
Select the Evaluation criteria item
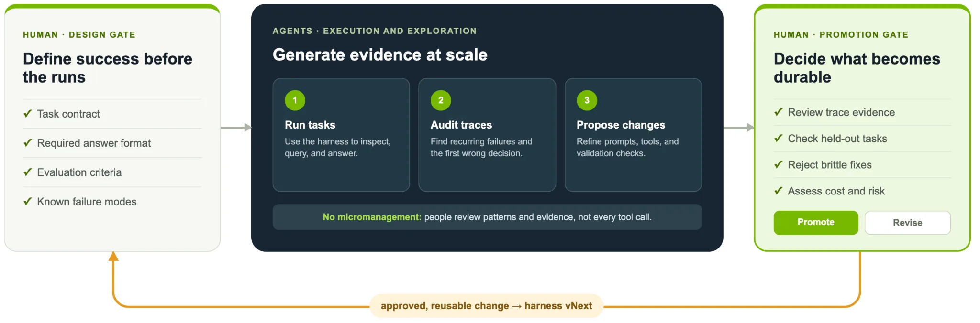click(112, 172)
